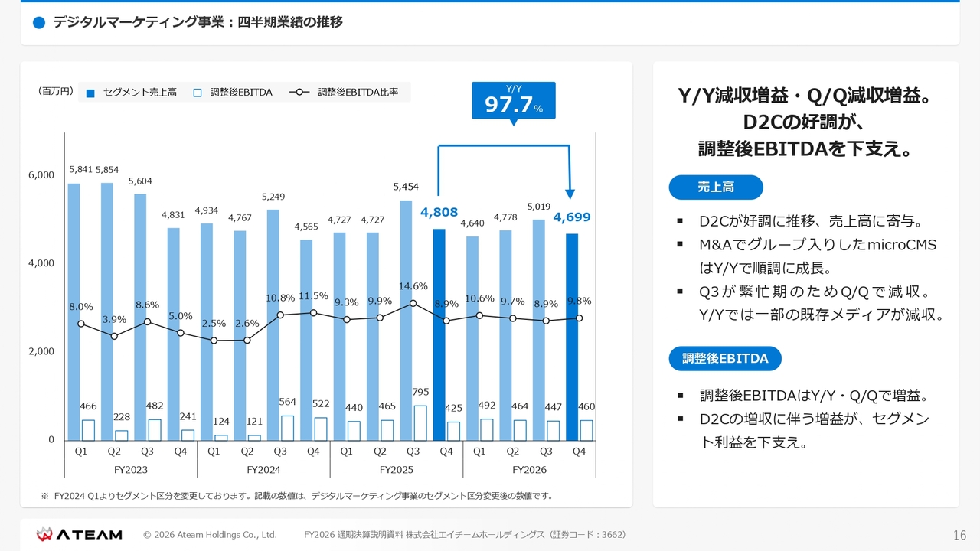Click the FY2024 axis group label
Image resolution: width=980 pixels, height=551 pixels.
click(x=263, y=470)
